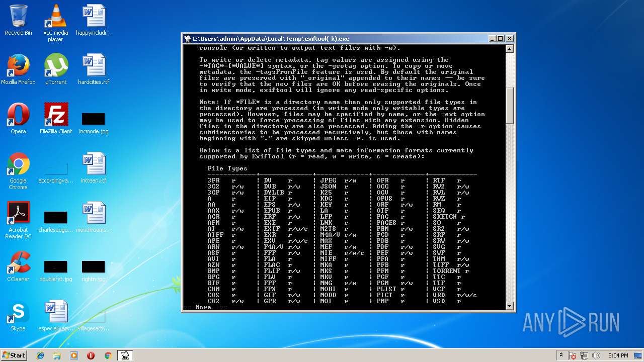Click the "TORRENT" entry in file types table

(447, 271)
